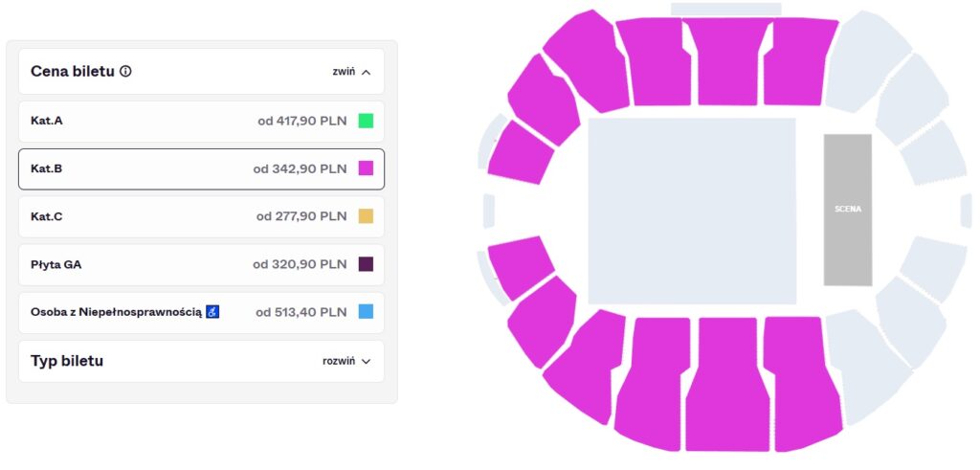Click the yellow Kat.C color swatch
Image resolution: width=980 pixels, height=470 pixels.
point(366,217)
